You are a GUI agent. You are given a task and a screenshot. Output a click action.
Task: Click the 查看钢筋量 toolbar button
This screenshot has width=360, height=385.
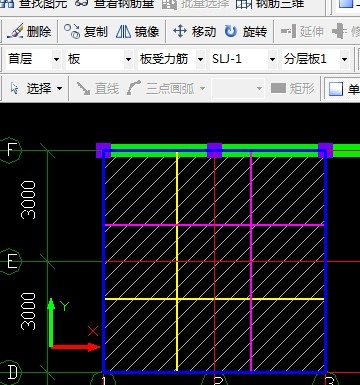115,4
